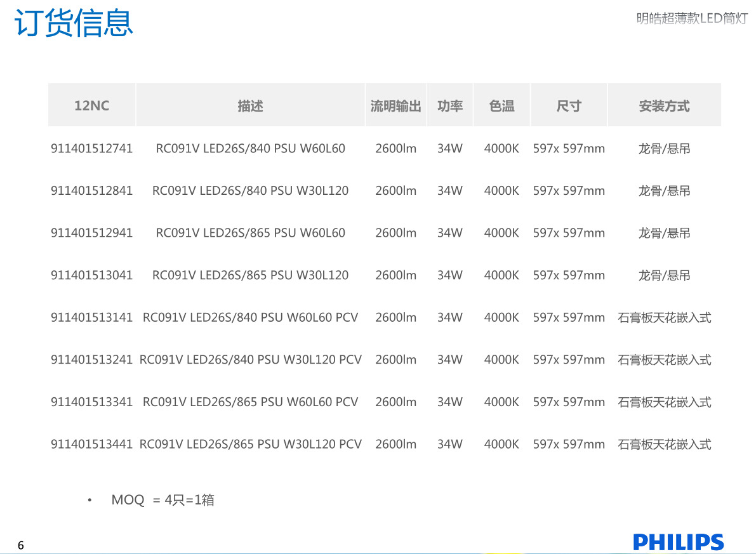Select description RC091V LED26S/865 PSU W30L120
This screenshot has height=554, width=756.
[250, 275]
